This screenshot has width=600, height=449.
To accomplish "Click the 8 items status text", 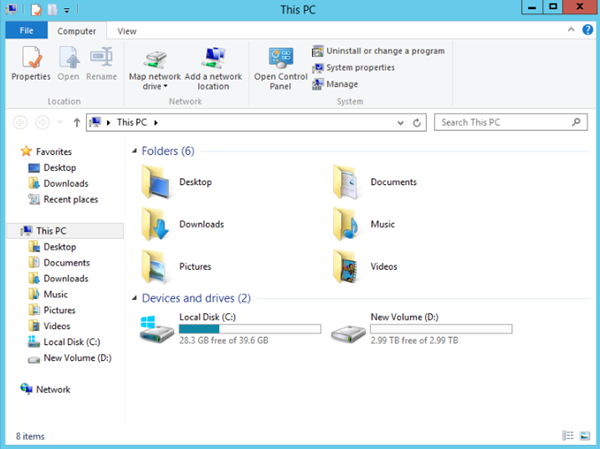I will (30, 436).
